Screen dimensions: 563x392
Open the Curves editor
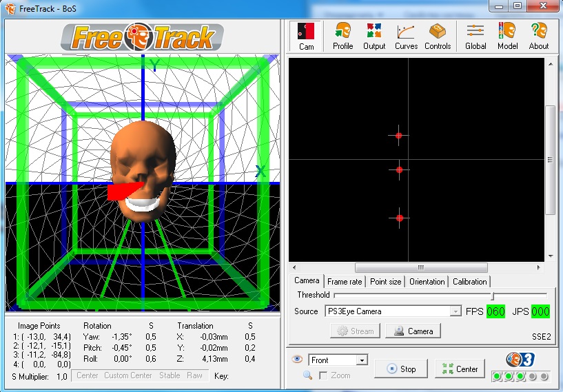click(406, 37)
